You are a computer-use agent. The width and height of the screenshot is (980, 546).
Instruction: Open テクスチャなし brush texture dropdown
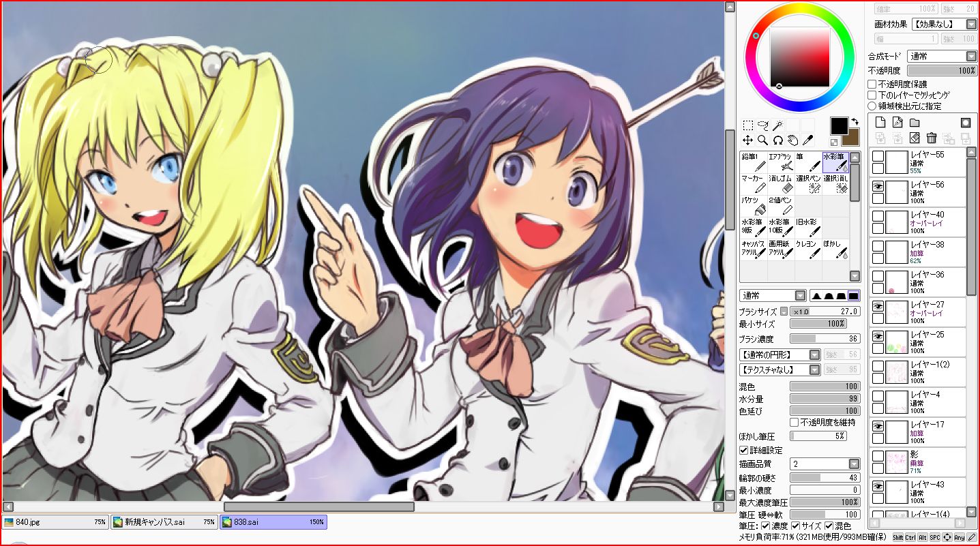779,369
